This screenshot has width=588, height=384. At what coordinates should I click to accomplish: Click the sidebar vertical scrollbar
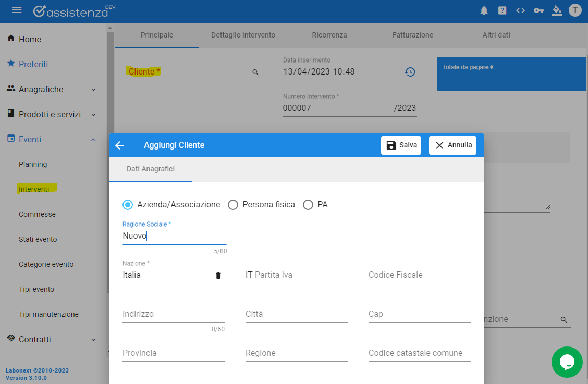point(110,161)
